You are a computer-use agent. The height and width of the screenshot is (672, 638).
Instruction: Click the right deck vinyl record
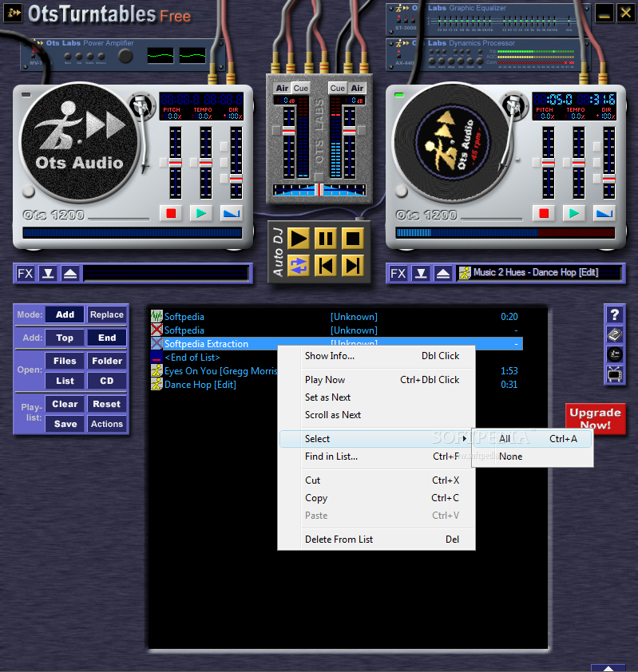click(x=451, y=142)
